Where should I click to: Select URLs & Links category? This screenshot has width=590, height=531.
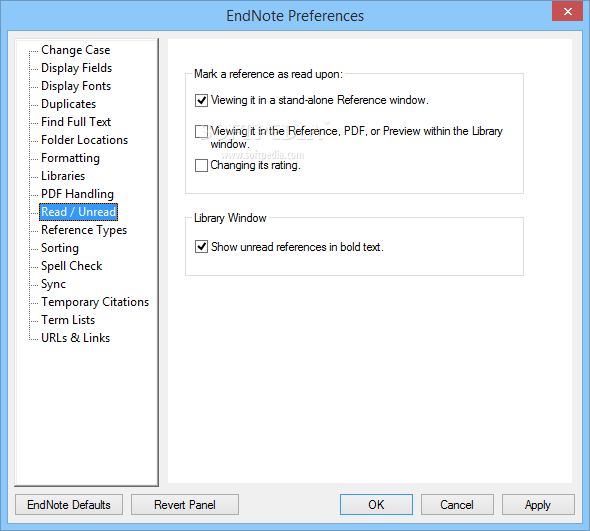coord(75,338)
